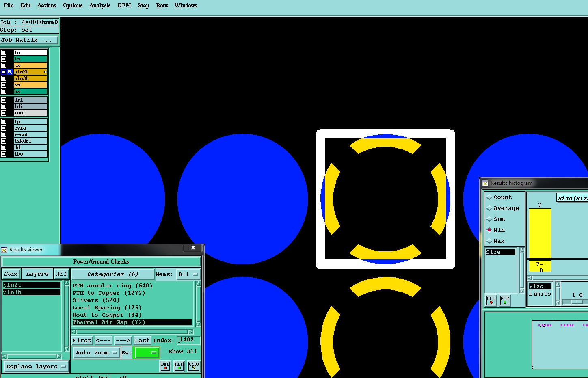The width and height of the screenshot is (588, 378).
Task: Click the None layers button
Action: coord(11,274)
